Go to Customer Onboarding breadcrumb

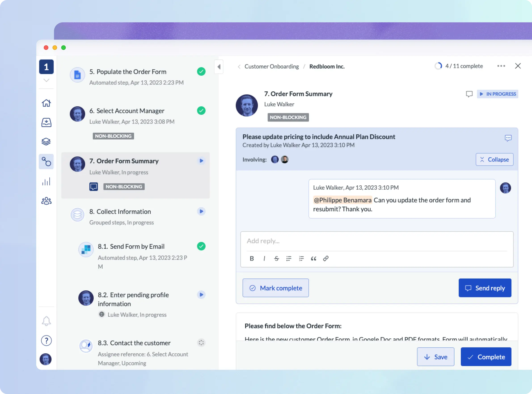(271, 67)
